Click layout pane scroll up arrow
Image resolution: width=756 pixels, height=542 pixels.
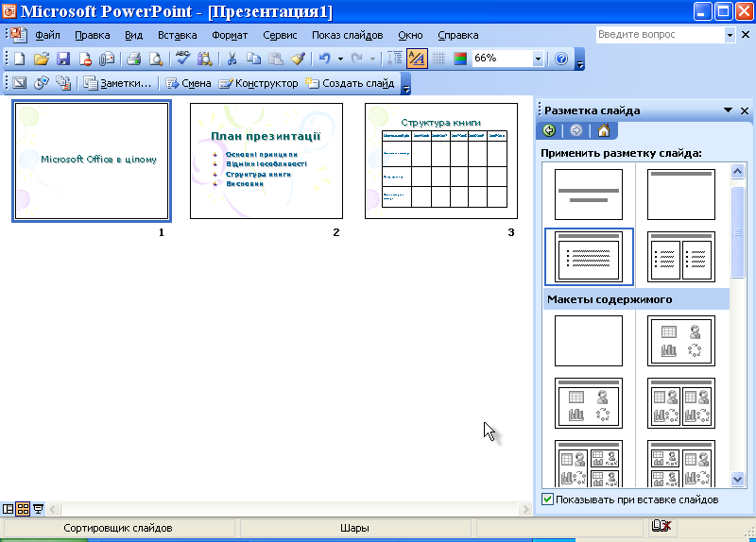(x=737, y=172)
